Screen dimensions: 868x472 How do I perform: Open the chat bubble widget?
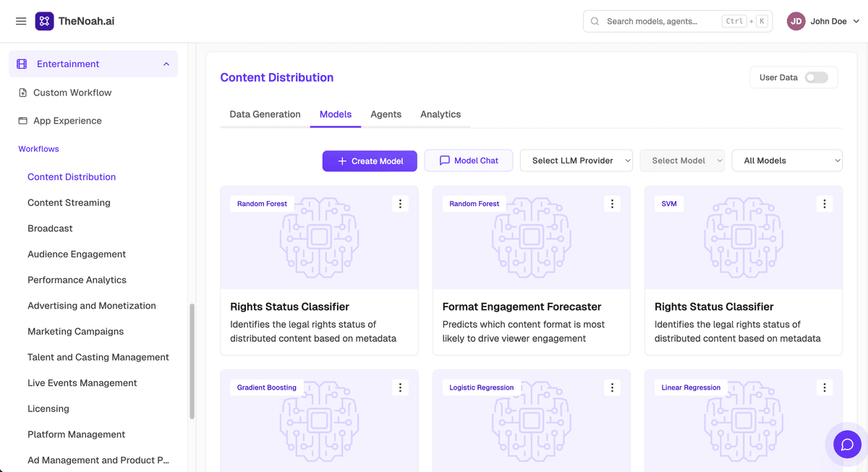point(847,445)
